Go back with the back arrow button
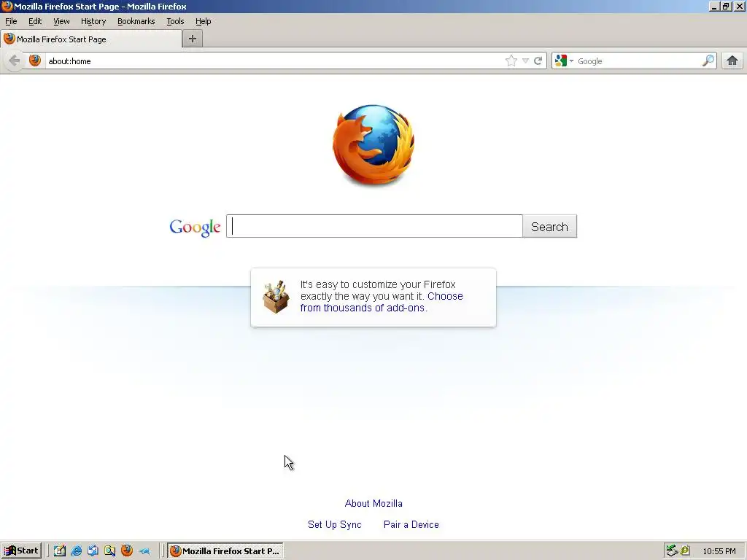 click(x=15, y=61)
